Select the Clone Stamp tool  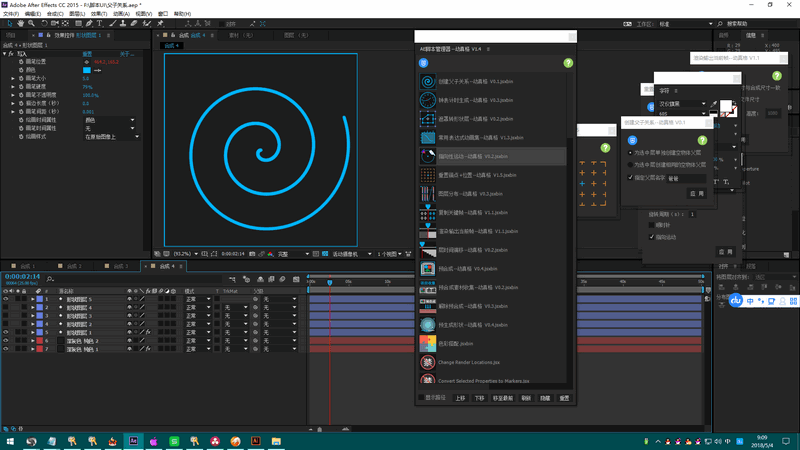pos(123,23)
